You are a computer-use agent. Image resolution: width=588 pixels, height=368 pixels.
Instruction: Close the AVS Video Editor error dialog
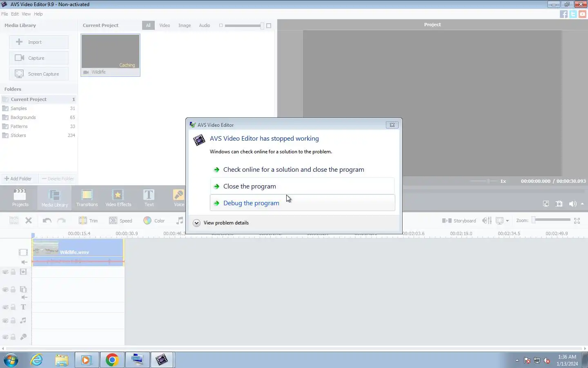pos(392,125)
